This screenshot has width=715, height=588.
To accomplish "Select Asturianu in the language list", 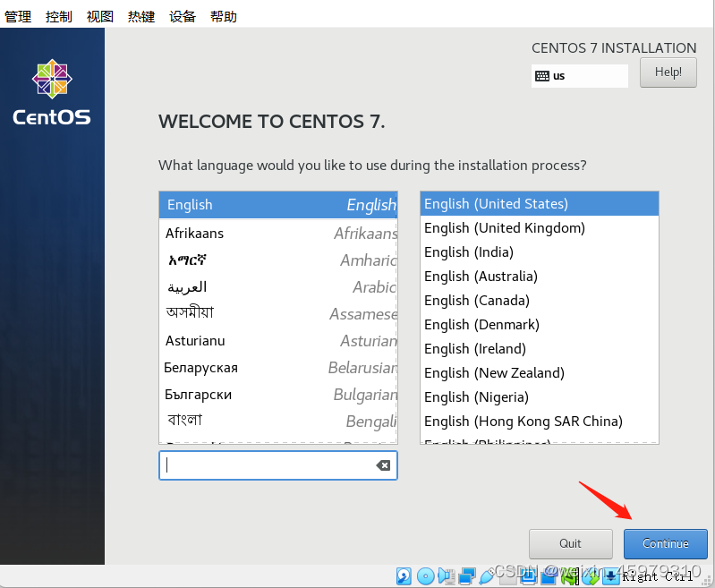I will click(278, 341).
